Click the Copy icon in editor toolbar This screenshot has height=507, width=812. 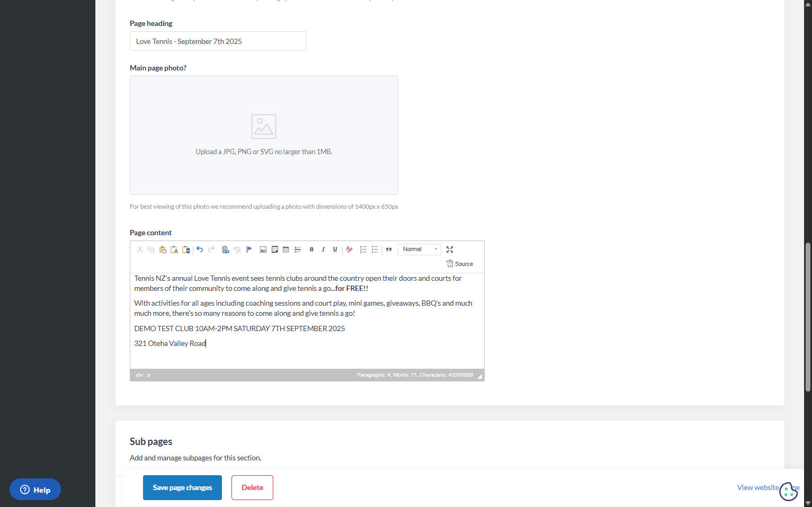(x=151, y=250)
